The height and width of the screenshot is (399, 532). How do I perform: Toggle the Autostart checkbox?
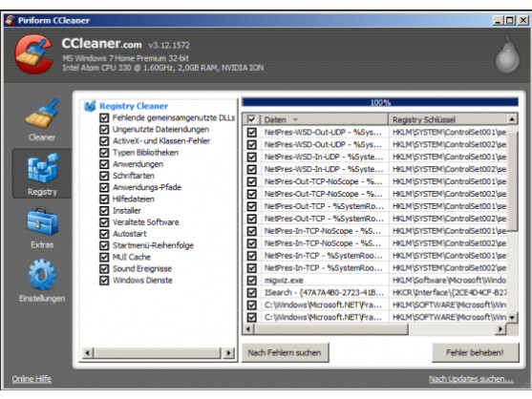(x=104, y=234)
